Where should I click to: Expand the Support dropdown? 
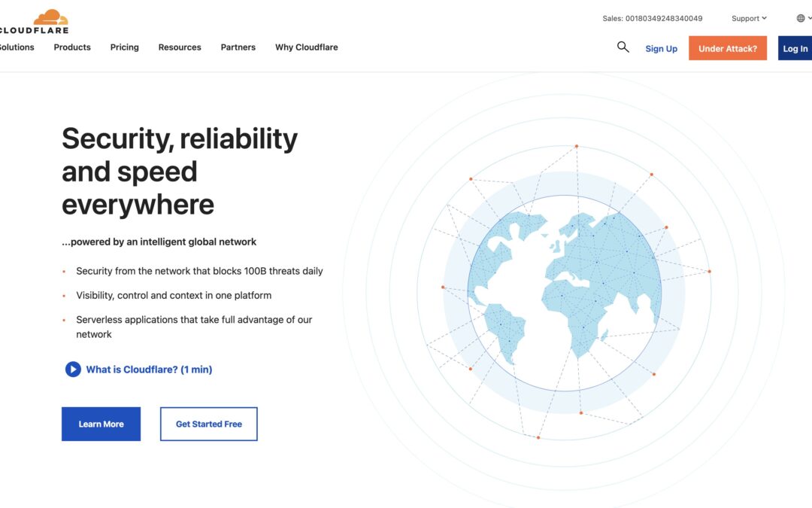tap(749, 18)
